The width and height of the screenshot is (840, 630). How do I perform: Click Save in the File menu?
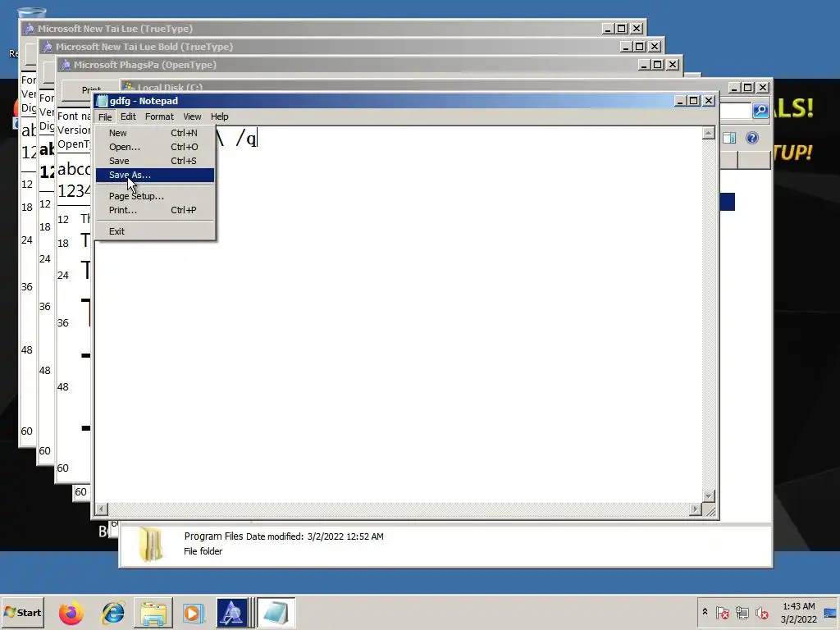tap(155, 161)
